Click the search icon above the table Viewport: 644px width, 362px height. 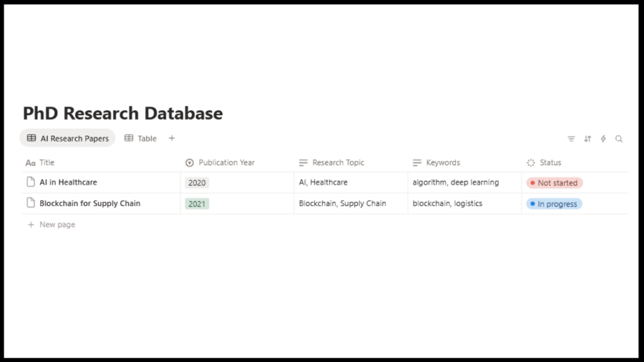(619, 138)
